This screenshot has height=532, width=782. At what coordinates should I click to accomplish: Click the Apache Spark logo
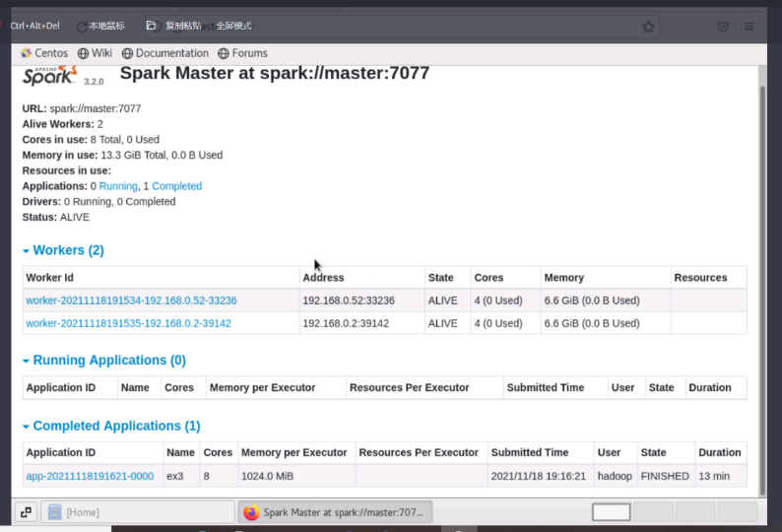[x=50, y=76]
